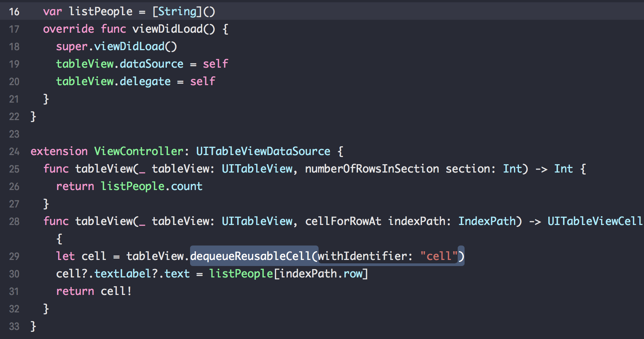Screen dimensions: 644x339
Task: Click 'UITableView' type on line 25
Action: (257, 169)
